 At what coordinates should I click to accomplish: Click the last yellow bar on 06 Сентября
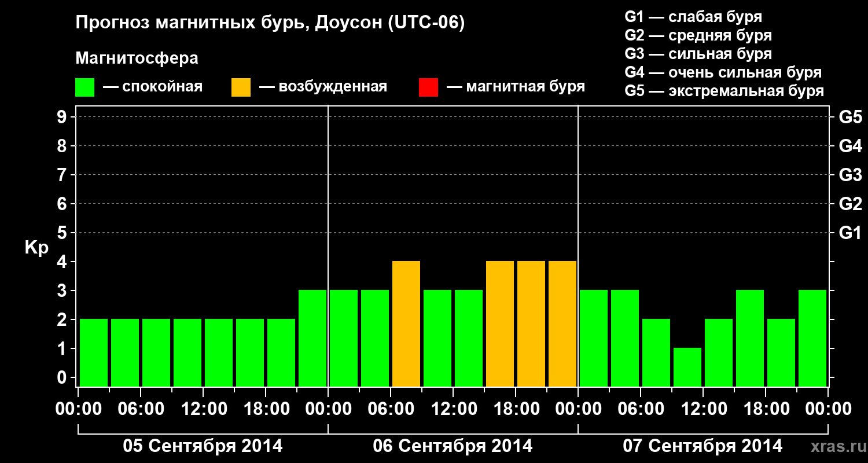[x=562, y=324]
